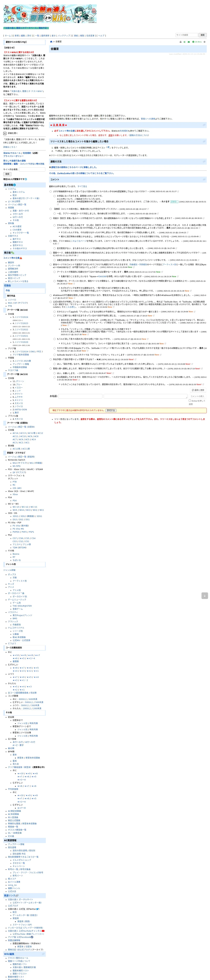Select radio for reply はい、お願いします [1077]
210x980 pixels.
pyautogui.click(x=54, y=373)
